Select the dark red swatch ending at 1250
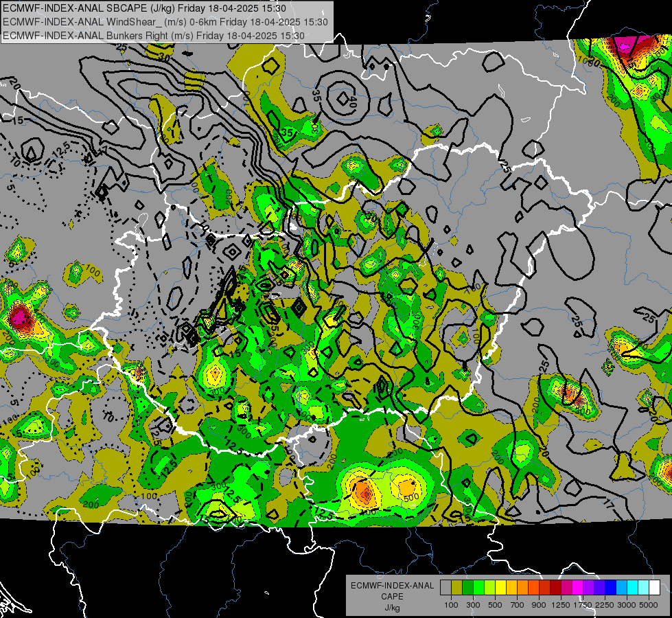The image size is (672, 618). [x=555, y=588]
